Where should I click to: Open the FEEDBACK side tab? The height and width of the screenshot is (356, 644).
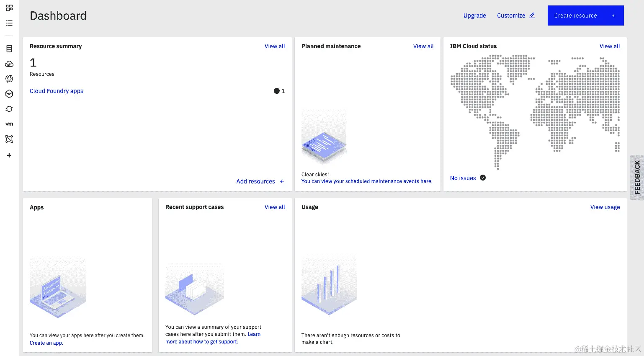[637, 178]
